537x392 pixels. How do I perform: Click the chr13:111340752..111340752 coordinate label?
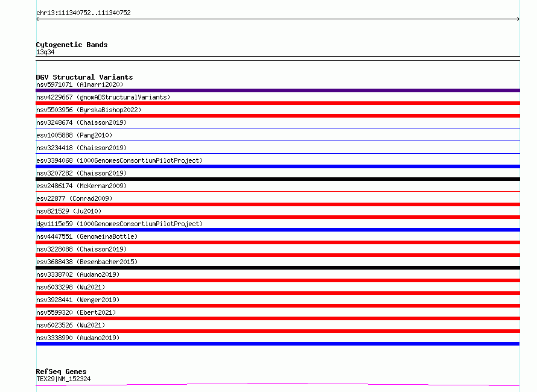(83, 13)
